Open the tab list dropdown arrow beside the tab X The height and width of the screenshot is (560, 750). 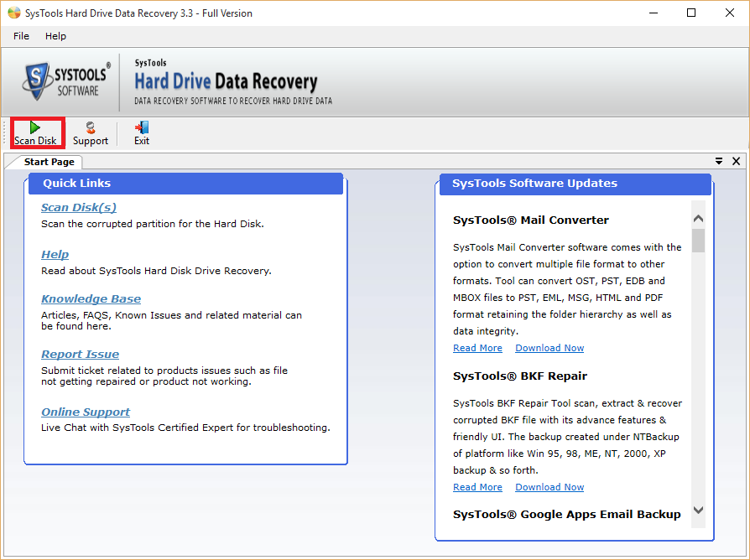718,162
